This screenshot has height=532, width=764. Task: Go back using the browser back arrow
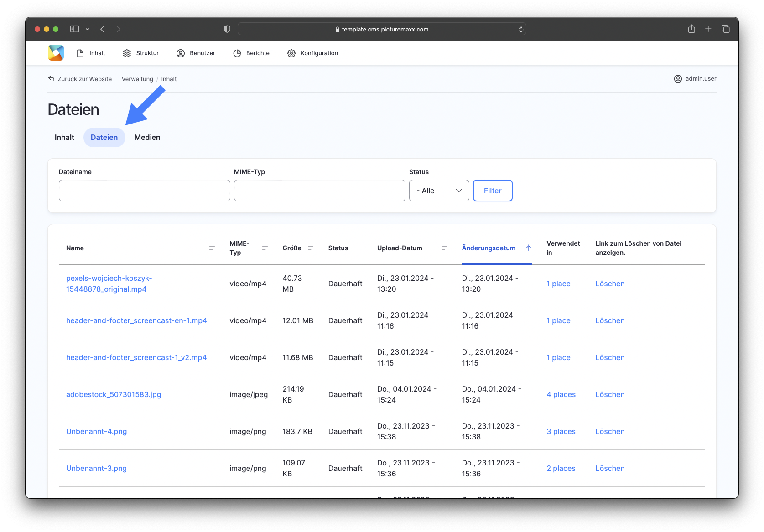103,29
